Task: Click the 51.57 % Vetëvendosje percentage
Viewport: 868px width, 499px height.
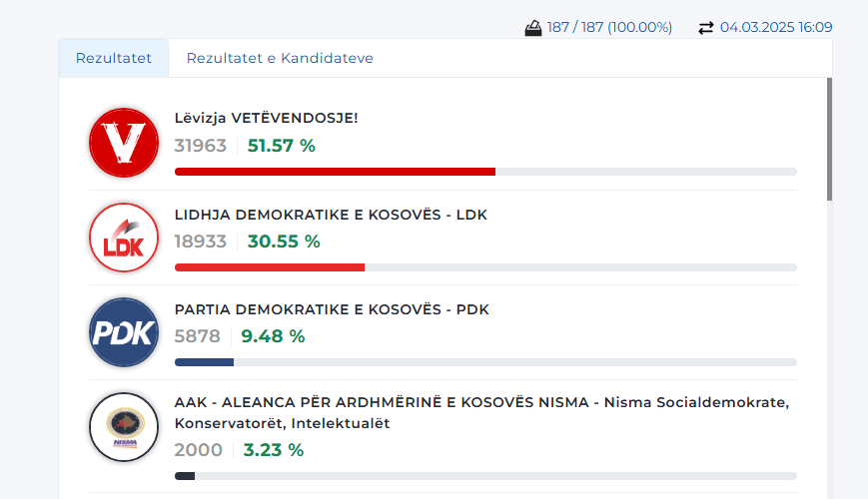Action: [281, 146]
